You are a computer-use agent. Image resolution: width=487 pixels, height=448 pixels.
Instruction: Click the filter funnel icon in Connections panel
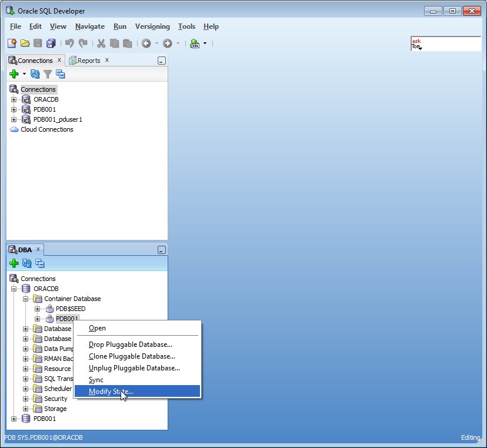click(48, 74)
